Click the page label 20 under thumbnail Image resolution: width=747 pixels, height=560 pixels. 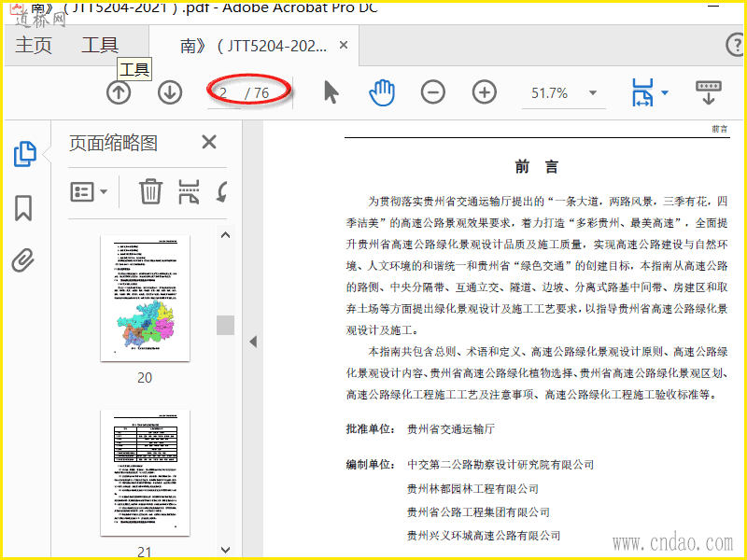(145, 378)
